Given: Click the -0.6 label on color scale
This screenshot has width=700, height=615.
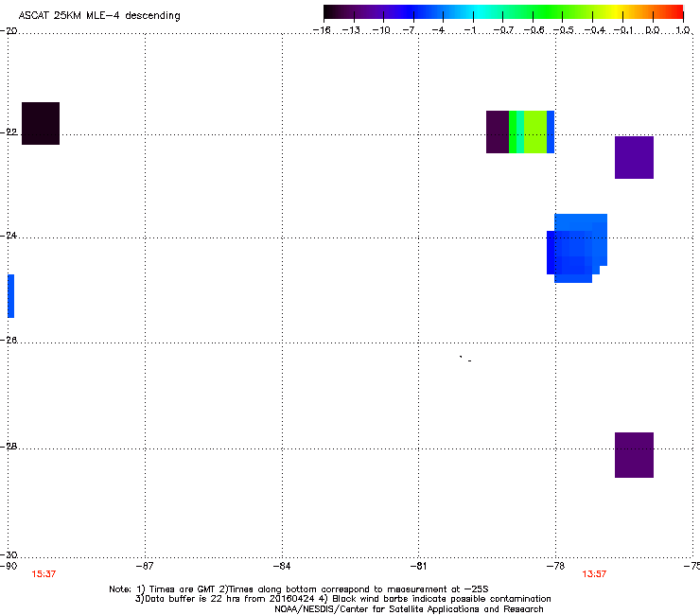Looking at the screenshot, I should [534, 30].
